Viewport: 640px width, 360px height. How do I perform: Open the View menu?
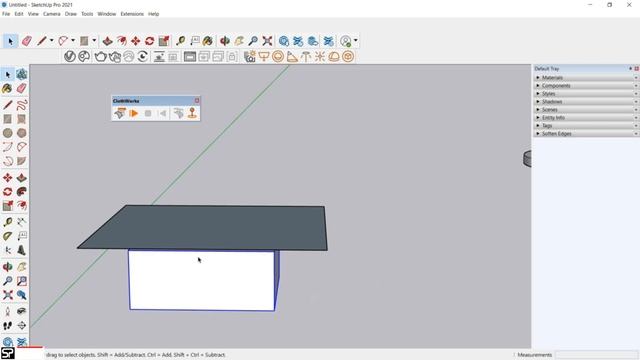[33, 14]
